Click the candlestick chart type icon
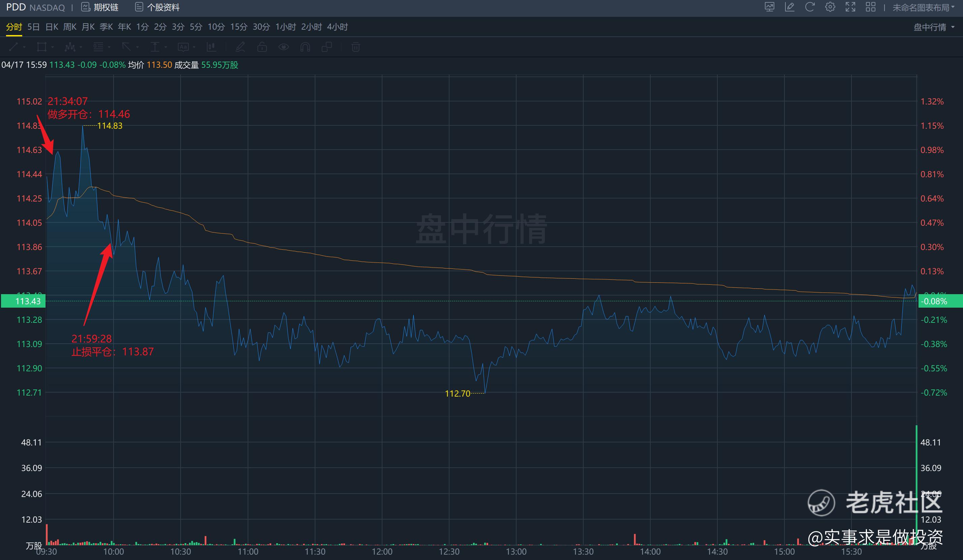 [211, 47]
